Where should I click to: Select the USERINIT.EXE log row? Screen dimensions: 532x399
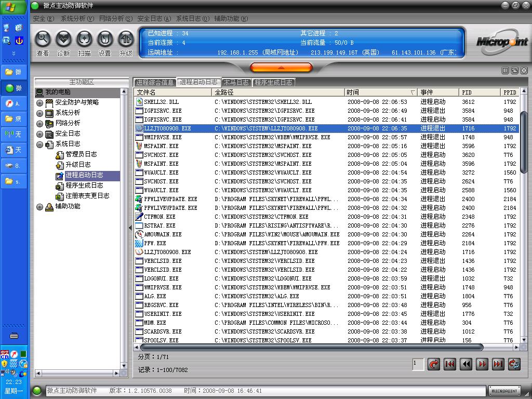point(327,313)
